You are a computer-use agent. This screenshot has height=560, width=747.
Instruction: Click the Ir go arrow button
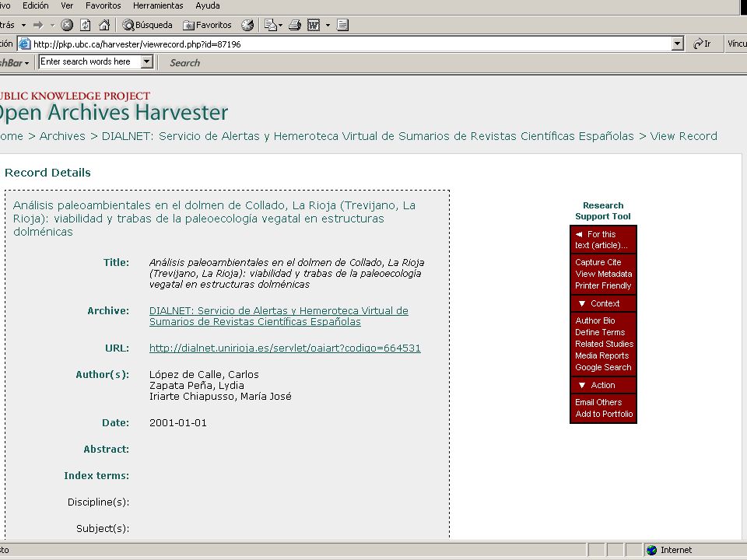[x=702, y=44]
